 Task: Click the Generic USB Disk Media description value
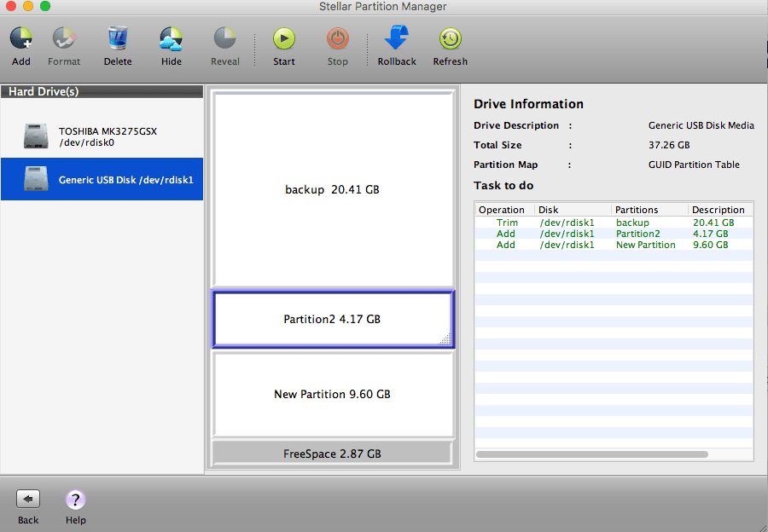click(701, 125)
